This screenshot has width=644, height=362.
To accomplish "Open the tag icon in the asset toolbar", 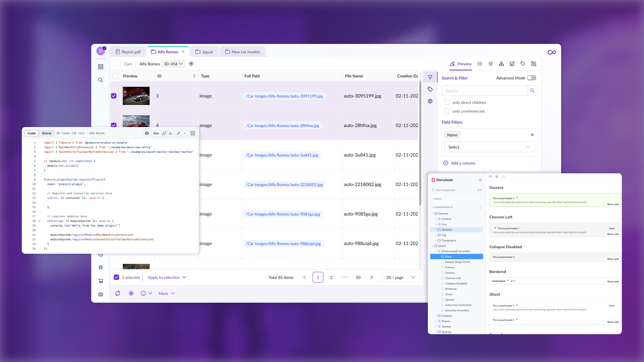I will coord(522,64).
